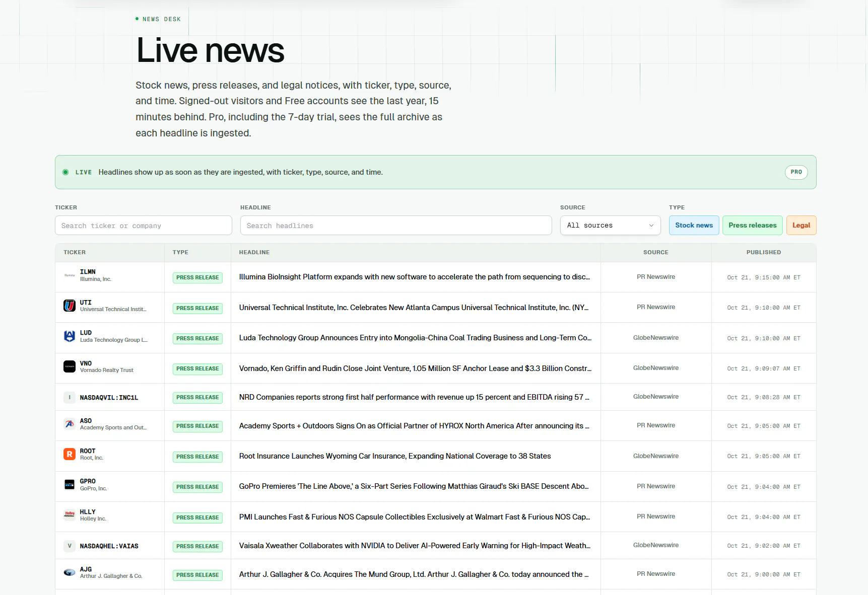
Task: Click the Holley Inc. logo icon
Action: [70, 514]
